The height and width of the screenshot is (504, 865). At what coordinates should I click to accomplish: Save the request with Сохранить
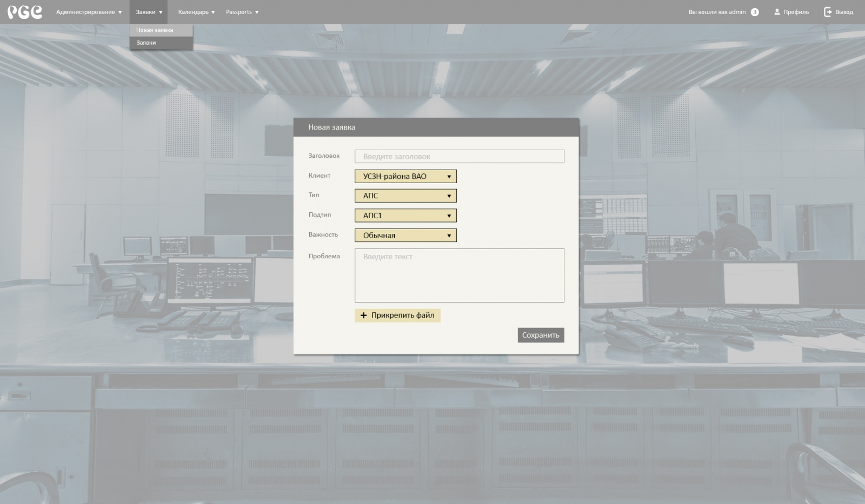click(x=541, y=335)
